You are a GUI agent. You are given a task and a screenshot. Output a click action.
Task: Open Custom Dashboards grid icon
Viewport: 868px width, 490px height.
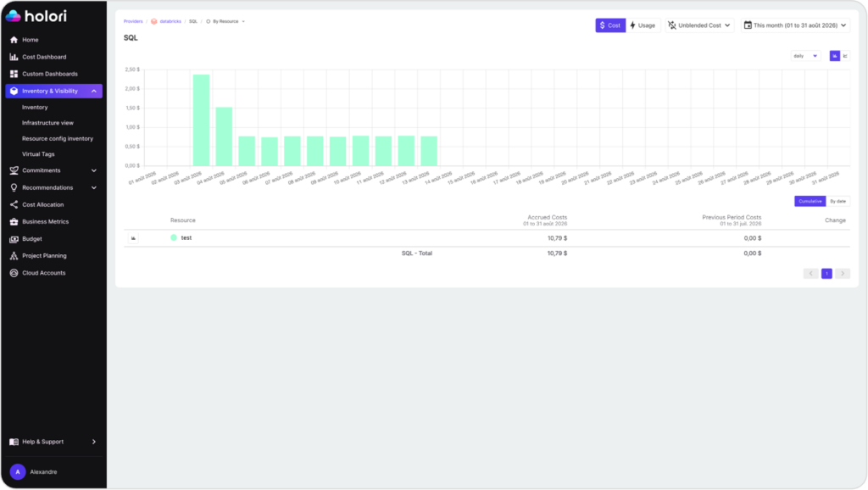[14, 74]
